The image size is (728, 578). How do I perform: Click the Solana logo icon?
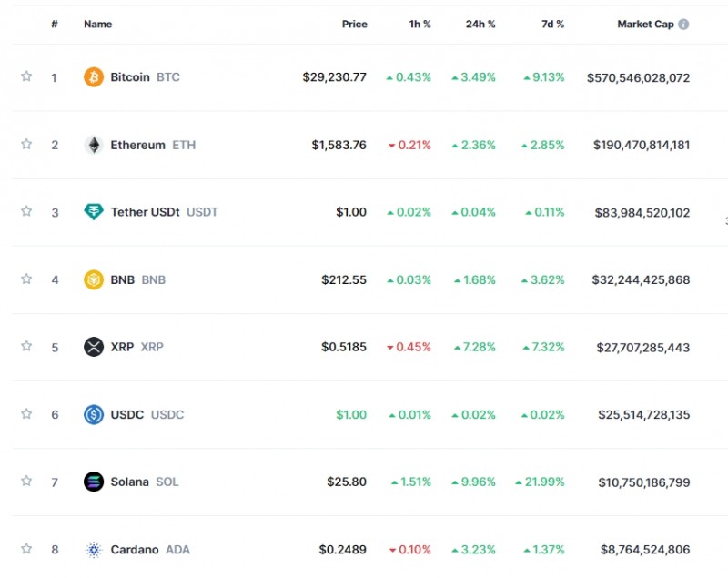(94, 482)
